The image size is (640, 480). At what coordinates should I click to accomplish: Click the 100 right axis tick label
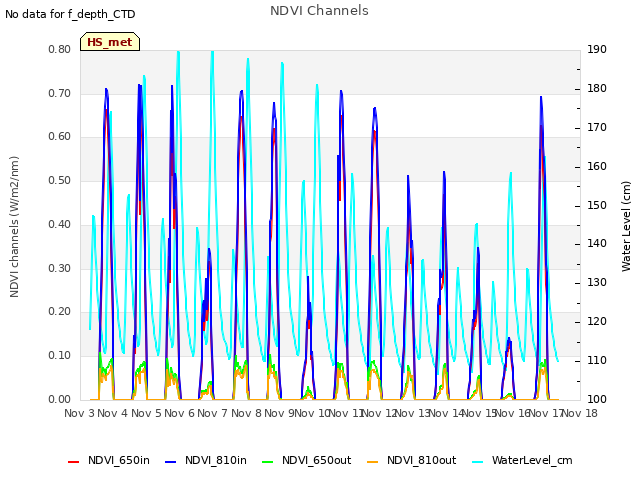click(x=597, y=400)
